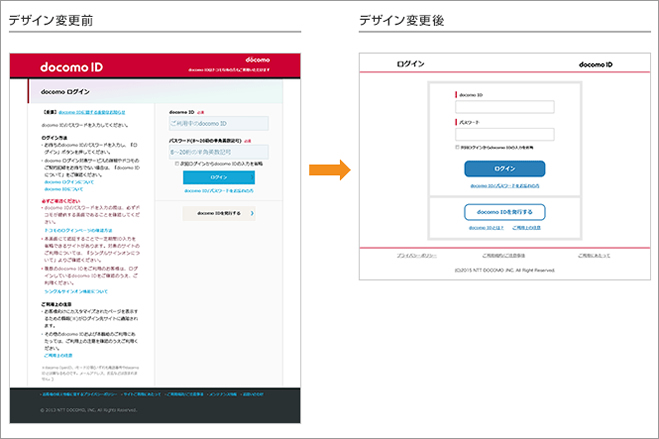
Task: Click the NTT DOCOMO copyright text in the dark footer
Action: coord(89,410)
